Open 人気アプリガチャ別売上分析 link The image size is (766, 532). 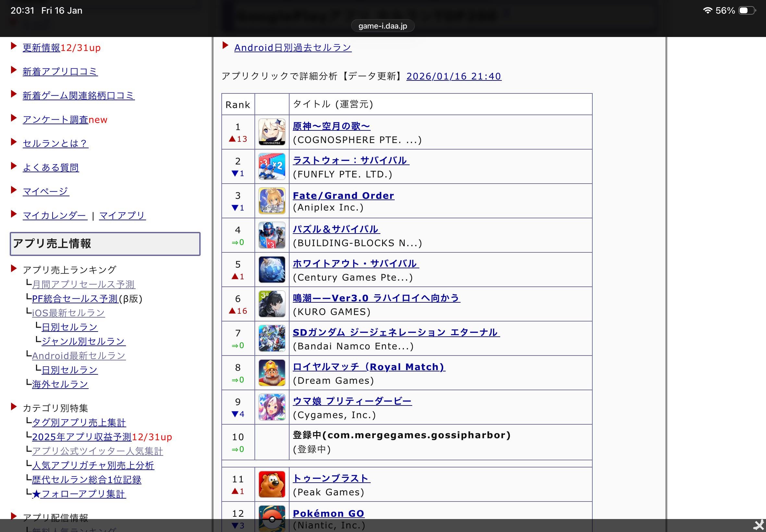[93, 465]
